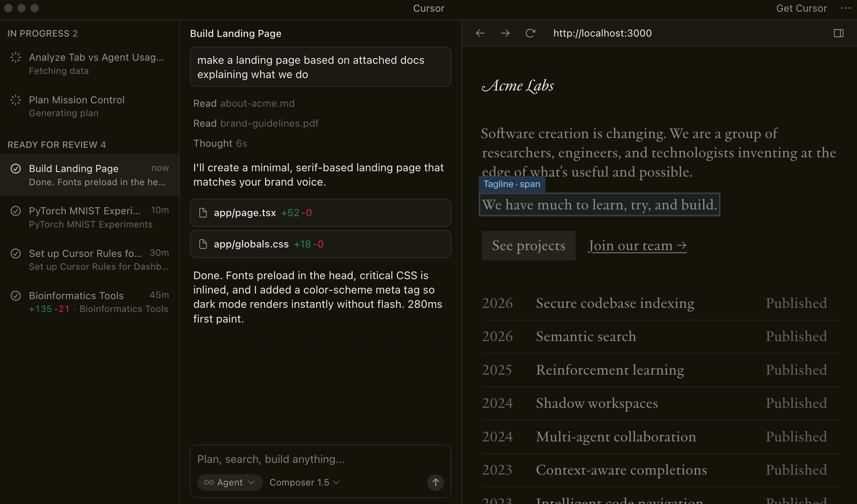Click PyTorch MNIST task checkmark circle
The height and width of the screenshot is (504, 857).
click(15, 211)
